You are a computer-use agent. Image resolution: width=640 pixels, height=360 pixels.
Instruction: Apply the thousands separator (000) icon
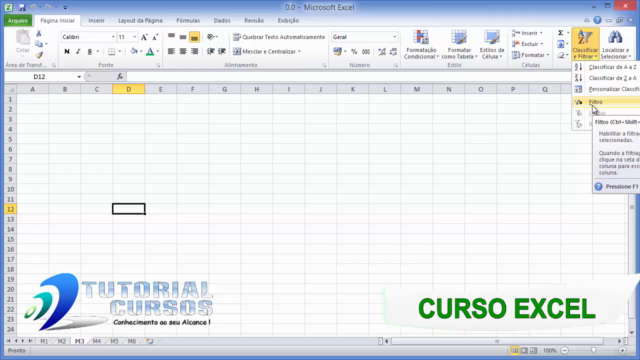tap(366, 51)
